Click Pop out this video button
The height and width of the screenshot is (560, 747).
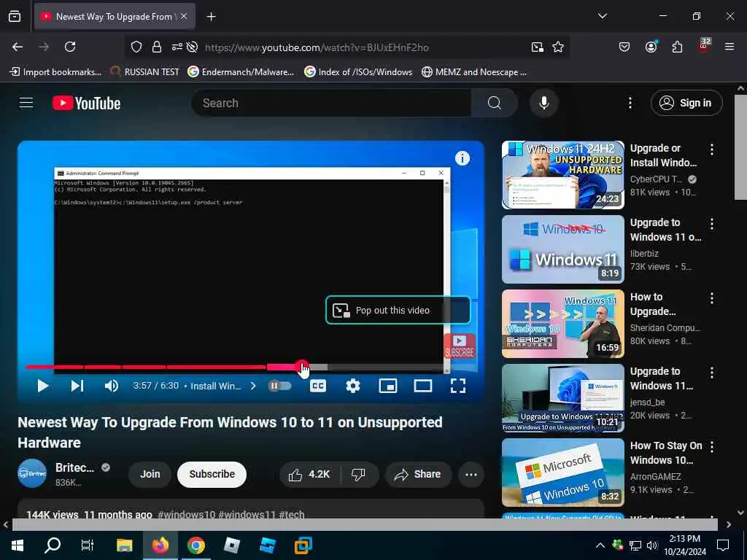pos(398,310)
